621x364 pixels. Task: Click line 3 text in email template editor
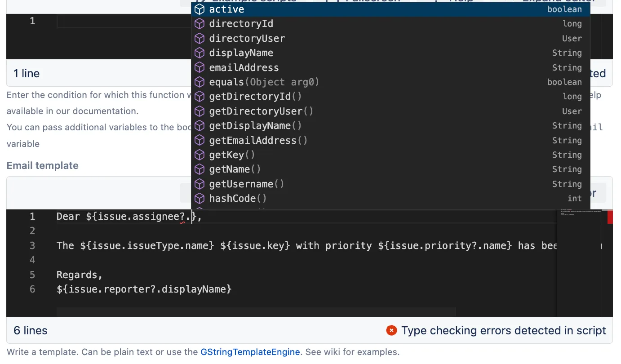(x=307, y=246)
